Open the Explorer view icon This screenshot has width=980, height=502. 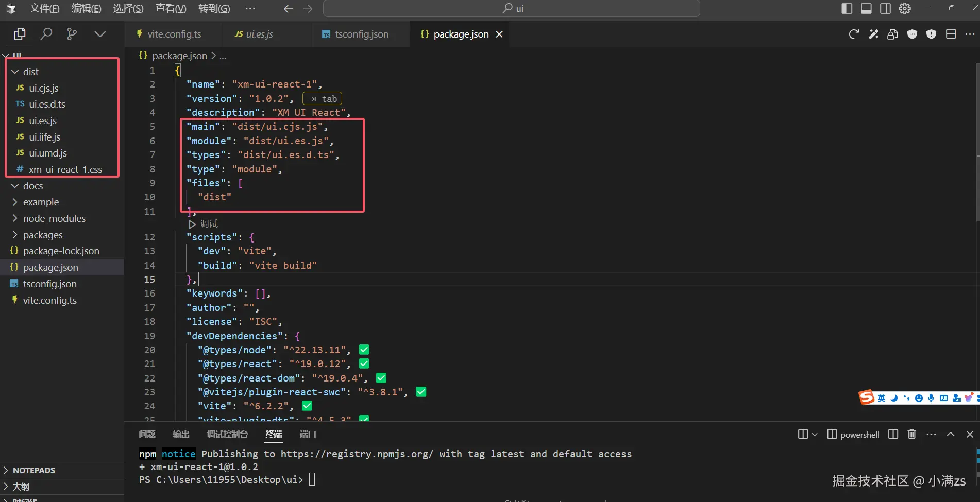(20, 34)
